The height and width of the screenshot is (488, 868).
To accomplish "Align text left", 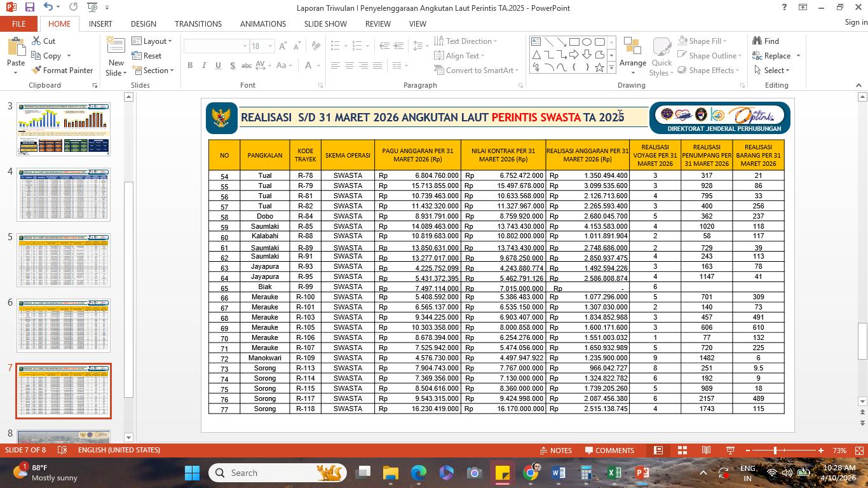I will pos(335,65).
